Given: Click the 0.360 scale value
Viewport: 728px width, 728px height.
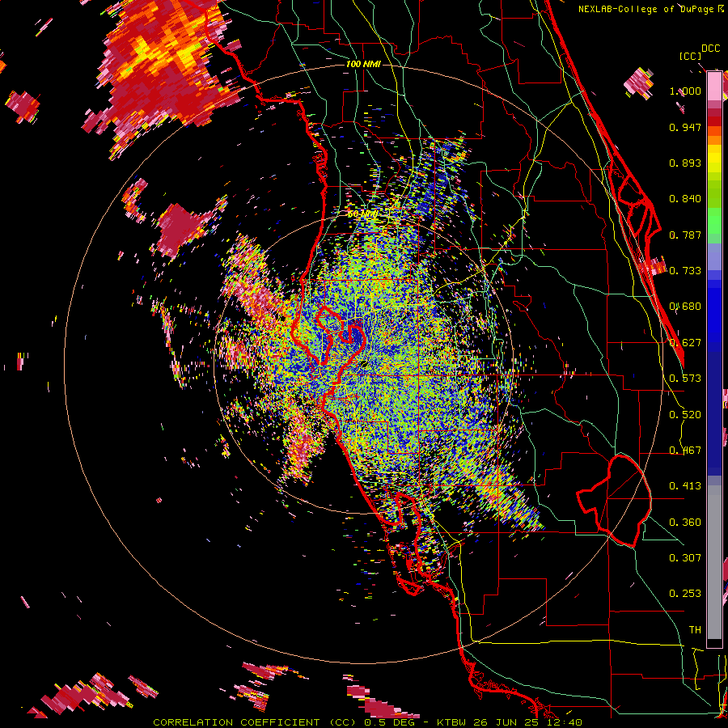Looking at the screenshot, I should tap(685, 523).
